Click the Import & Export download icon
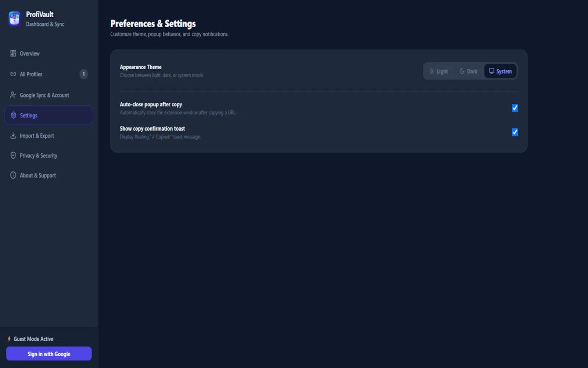Screen dimensions: 588x368 click(13, 135)
